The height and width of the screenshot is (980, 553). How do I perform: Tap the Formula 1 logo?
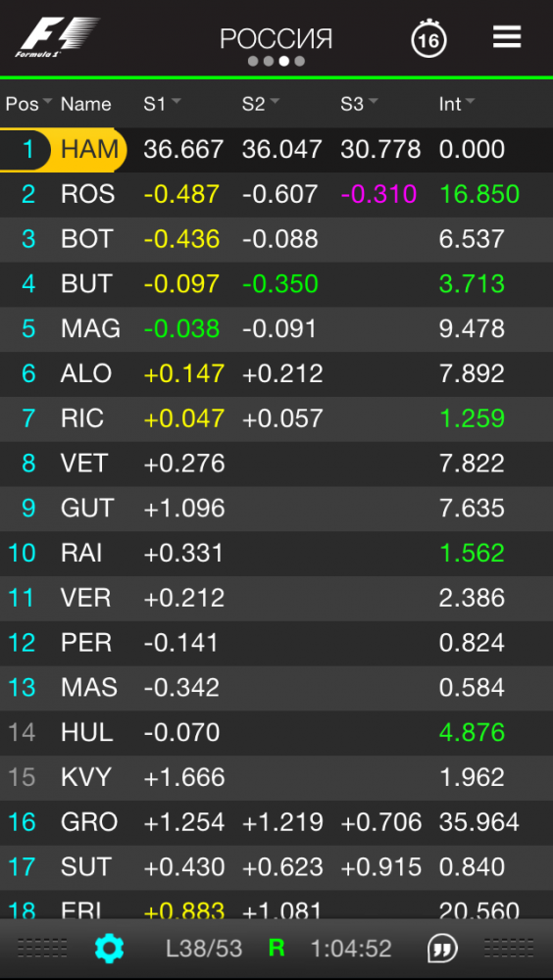(58, 37)
